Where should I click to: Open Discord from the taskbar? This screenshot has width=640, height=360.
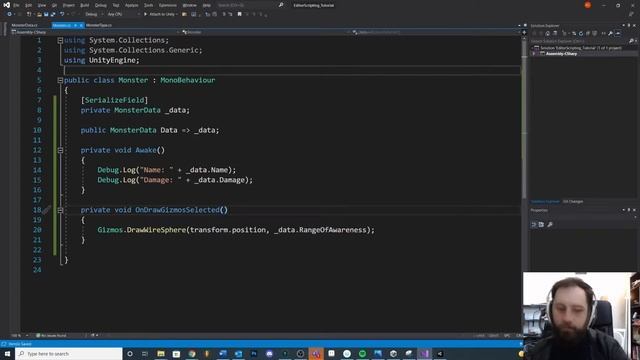click(269, 353)
